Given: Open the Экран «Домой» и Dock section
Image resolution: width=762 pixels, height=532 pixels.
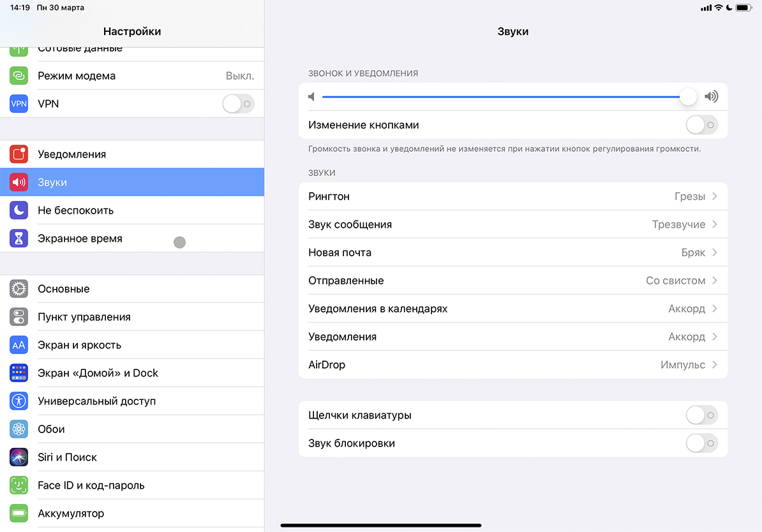Looking at the screenshot, I should pos(132,373).
